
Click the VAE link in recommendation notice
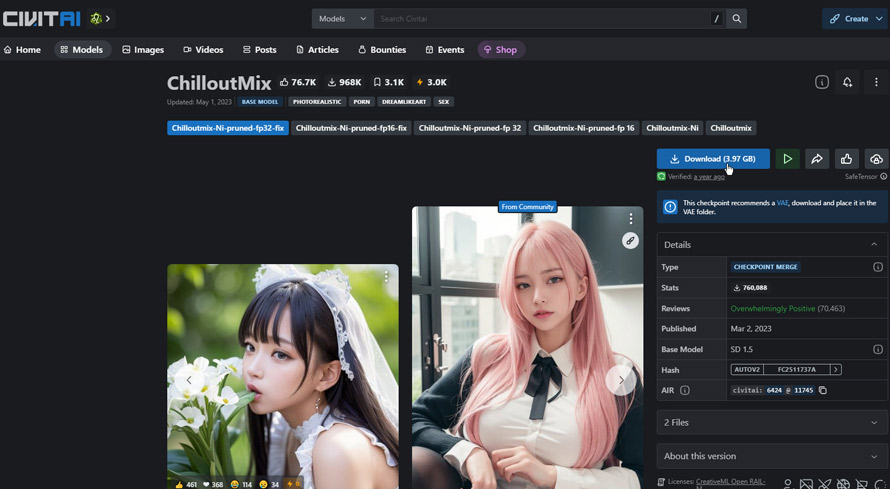pos(782,203)
